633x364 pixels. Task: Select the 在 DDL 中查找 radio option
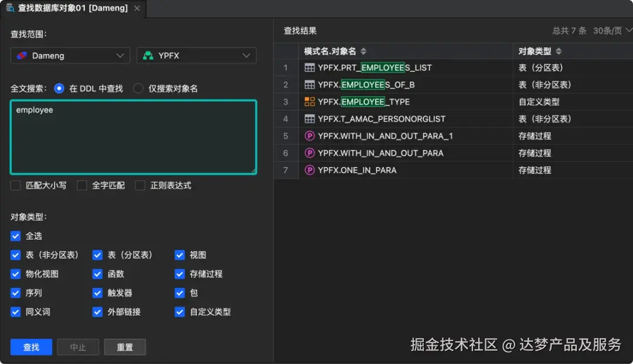[x=59, y=89]
